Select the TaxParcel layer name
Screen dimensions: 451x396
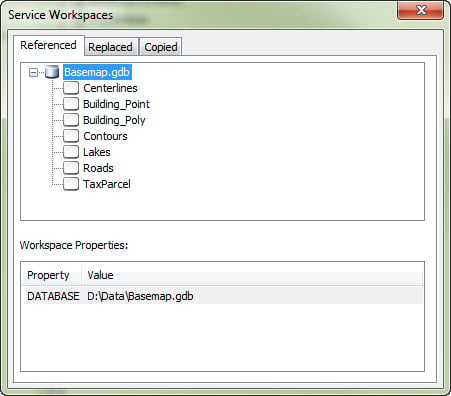click(x=107, y=184)
